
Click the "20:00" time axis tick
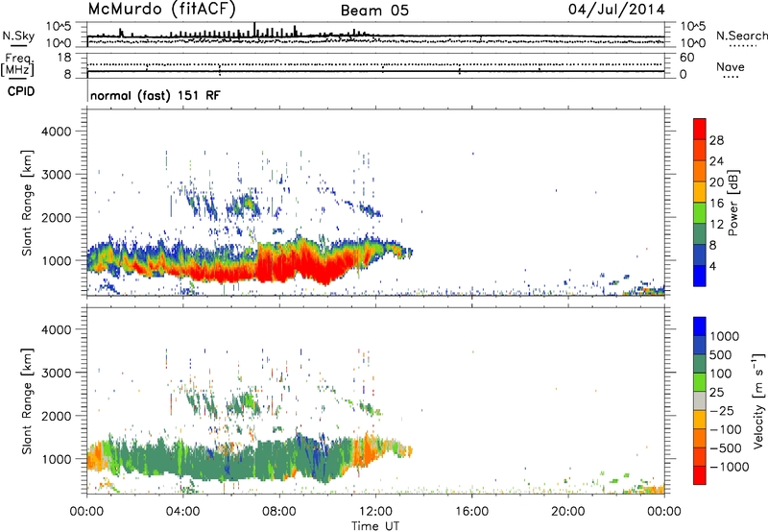[x=567, y=512]
